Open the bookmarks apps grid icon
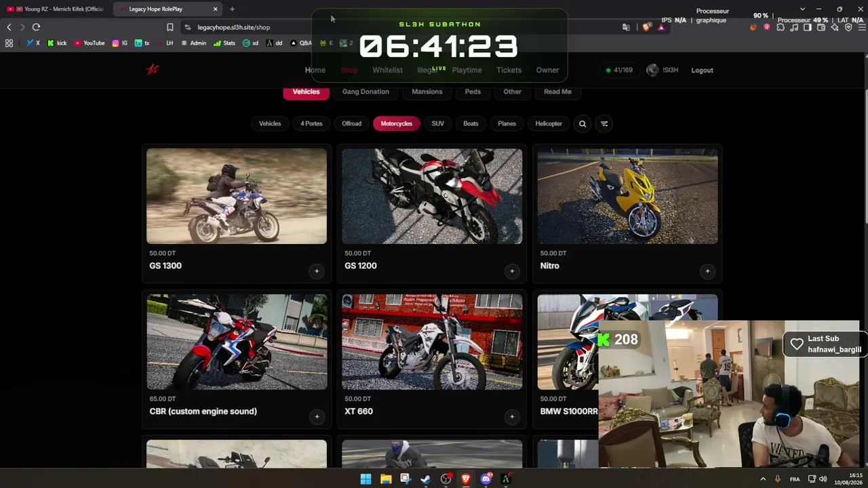Viewport: 868px width, 488px height. [x=9, y=43]
